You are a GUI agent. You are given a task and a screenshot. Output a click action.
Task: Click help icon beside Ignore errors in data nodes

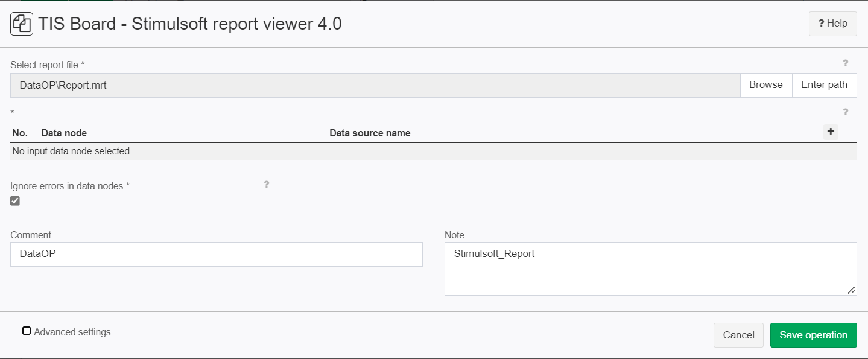(266, 184)
